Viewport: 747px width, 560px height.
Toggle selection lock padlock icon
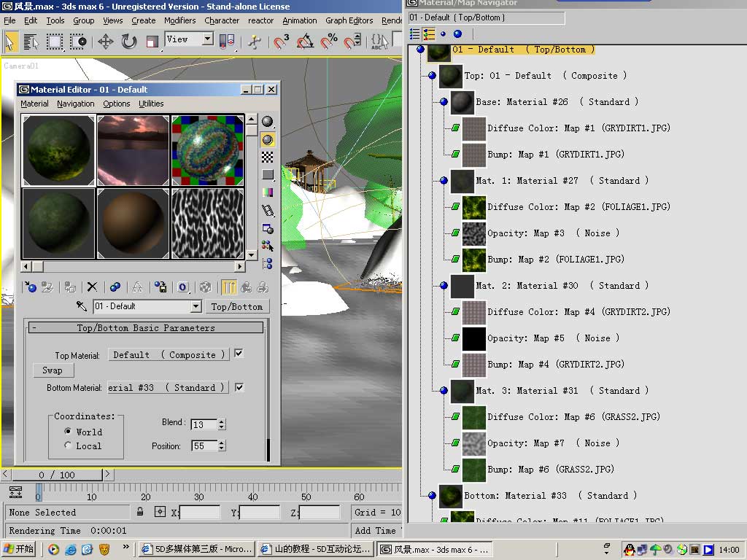(139, 512)
